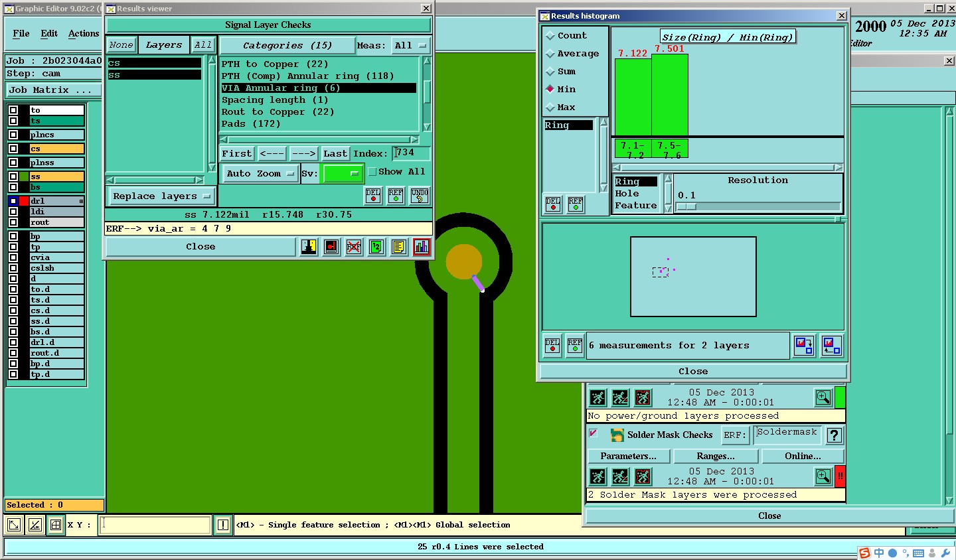
Task: Open the yellow notes report icon
Action: 398,247
